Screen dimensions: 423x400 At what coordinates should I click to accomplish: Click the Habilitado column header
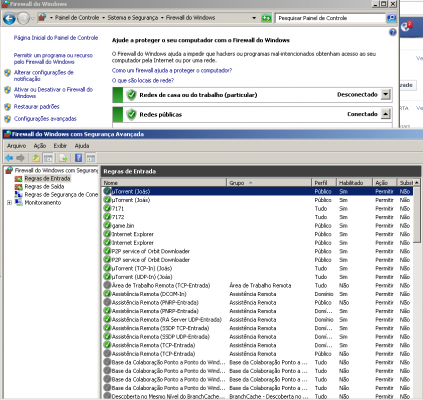(354, 183)
